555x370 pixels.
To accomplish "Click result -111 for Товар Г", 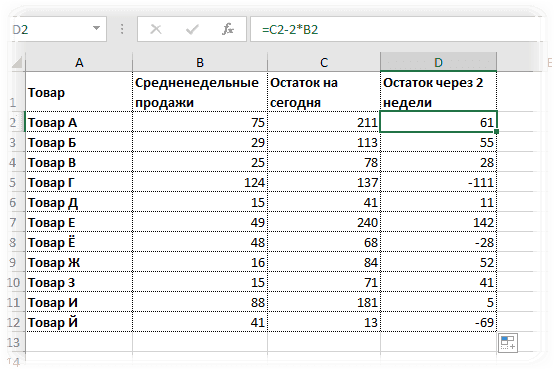I will 439,182.
